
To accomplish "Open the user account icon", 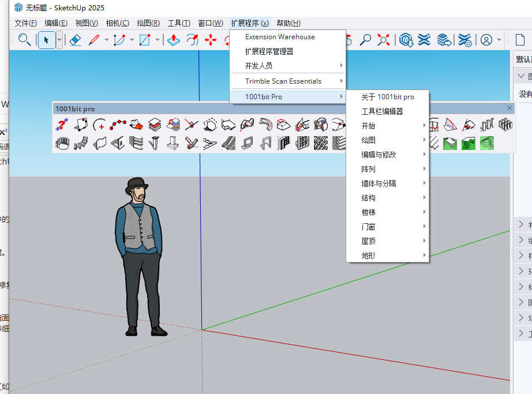I will point(486,40).
